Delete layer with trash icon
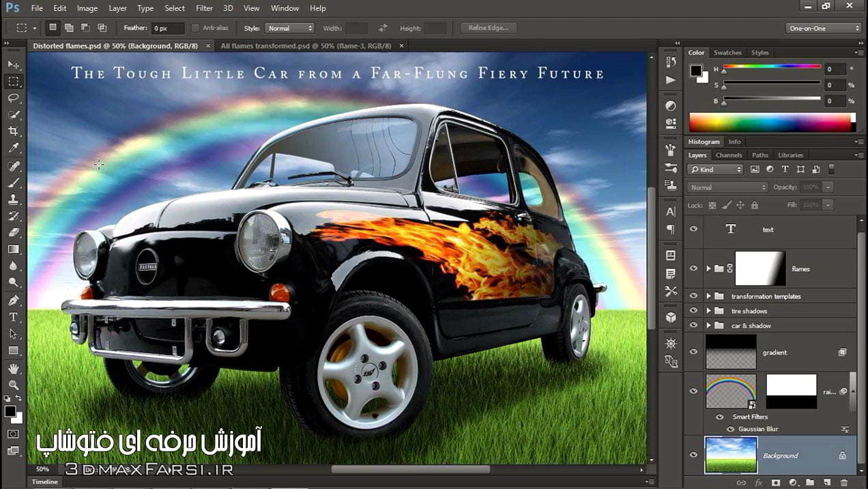This screenshot has height=489, width=868. [844, 483]
